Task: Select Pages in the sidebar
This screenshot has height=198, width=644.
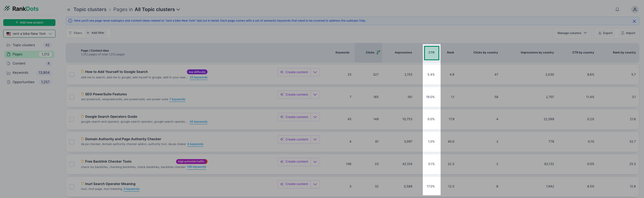Action: (29, 54)
